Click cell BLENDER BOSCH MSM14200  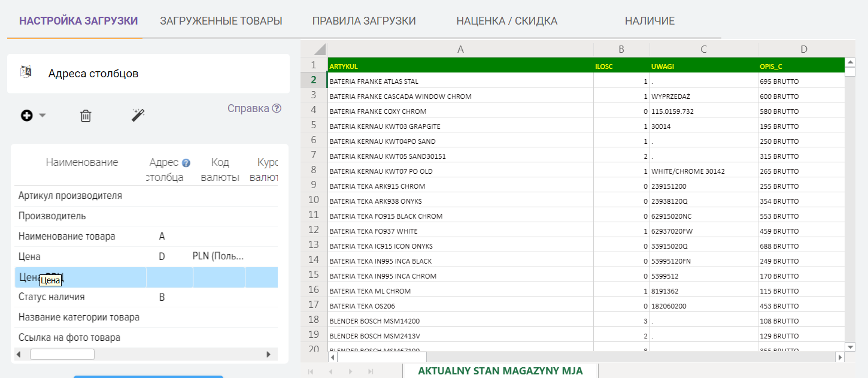[x=460, y=321]
